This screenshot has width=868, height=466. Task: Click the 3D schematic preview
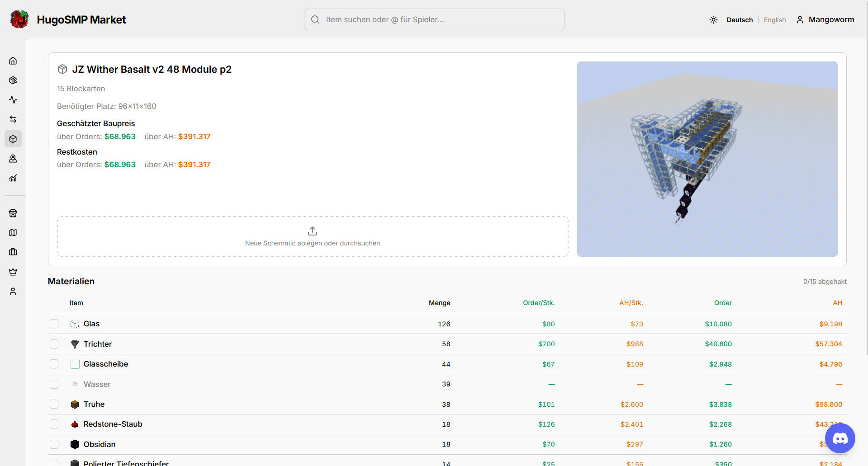(707, 159)
